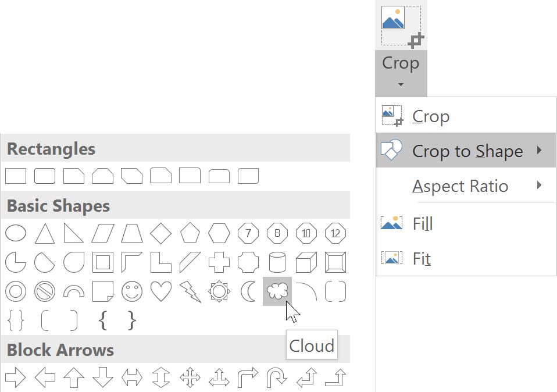
Task: Choose Fill from the crop menu
Action: pos(422,223)
